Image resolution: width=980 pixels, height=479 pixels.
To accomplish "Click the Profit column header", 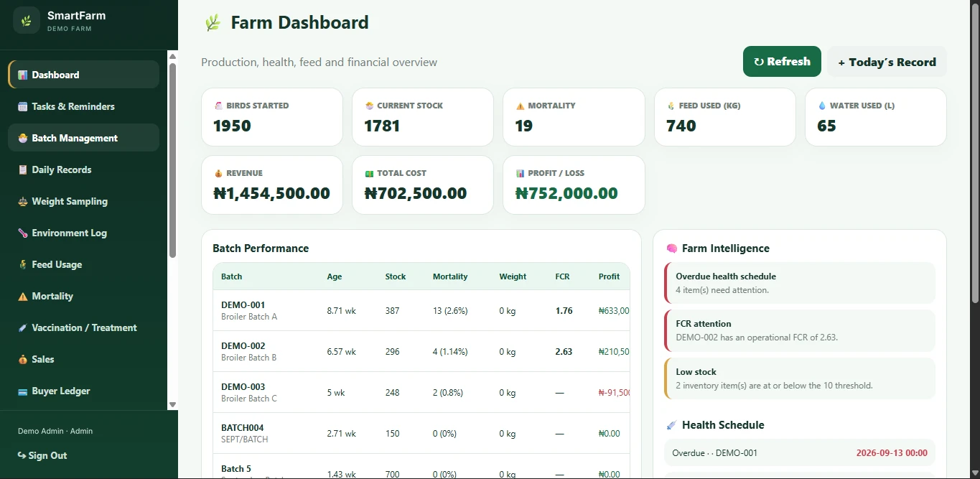I will click(x=609, y=276).
